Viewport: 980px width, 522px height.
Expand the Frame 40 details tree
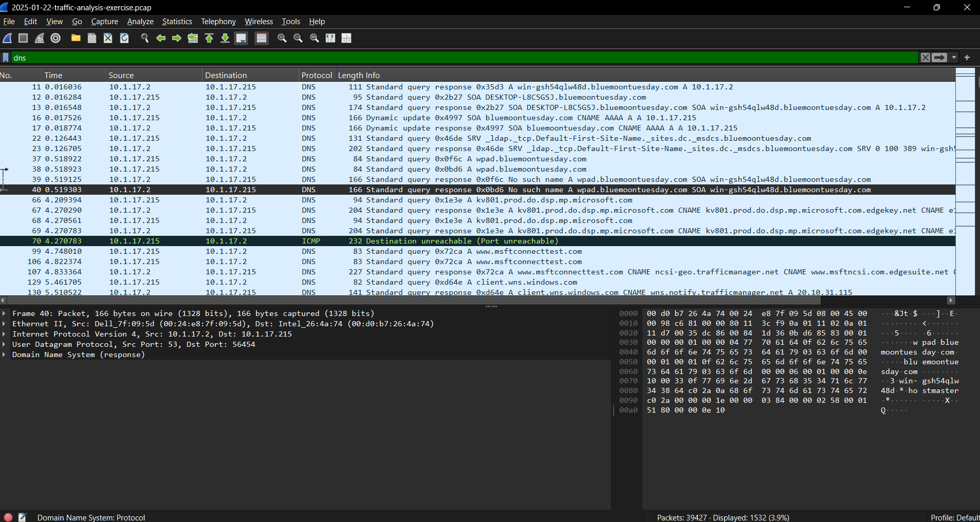(4, 313)
